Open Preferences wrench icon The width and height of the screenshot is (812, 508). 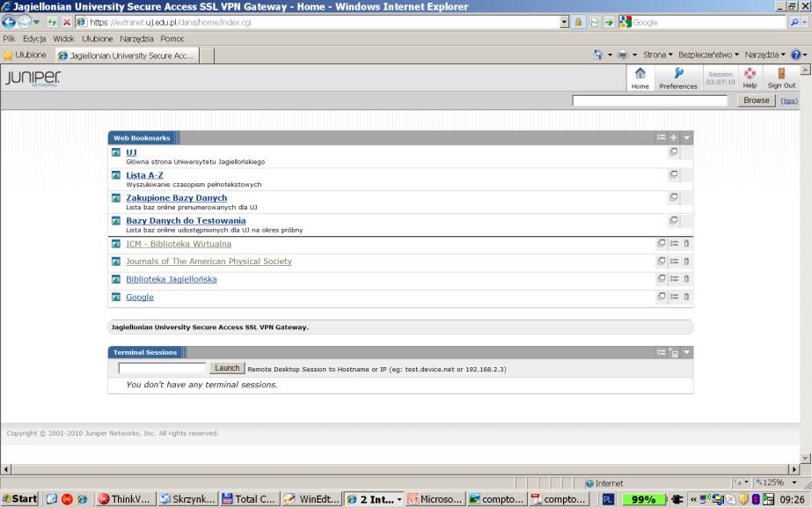coord(678,73)
